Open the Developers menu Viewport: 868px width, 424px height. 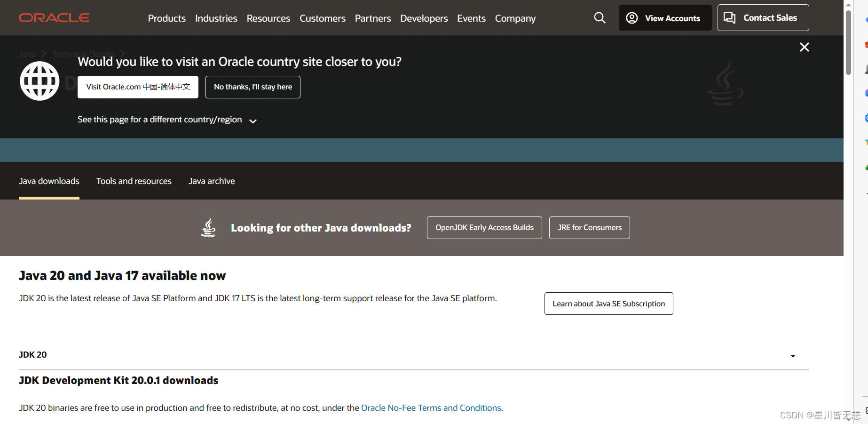tap(424, 18)
